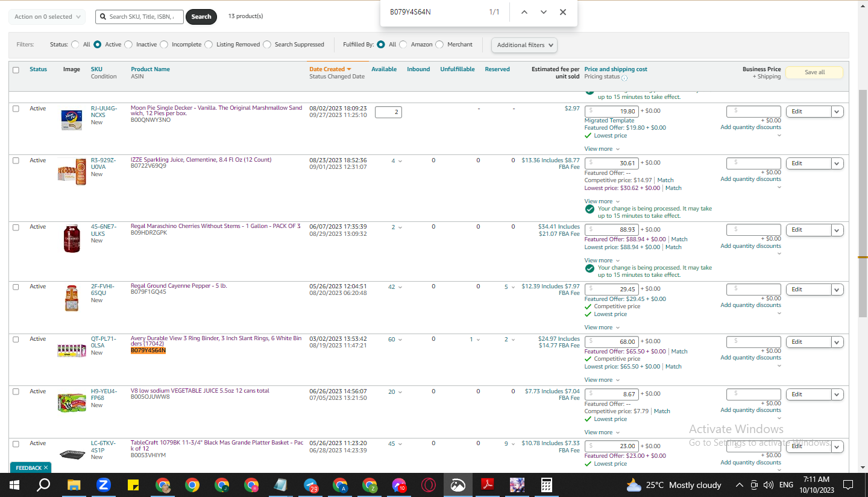Sort by the Reserved column header

[x=497, y=69]
